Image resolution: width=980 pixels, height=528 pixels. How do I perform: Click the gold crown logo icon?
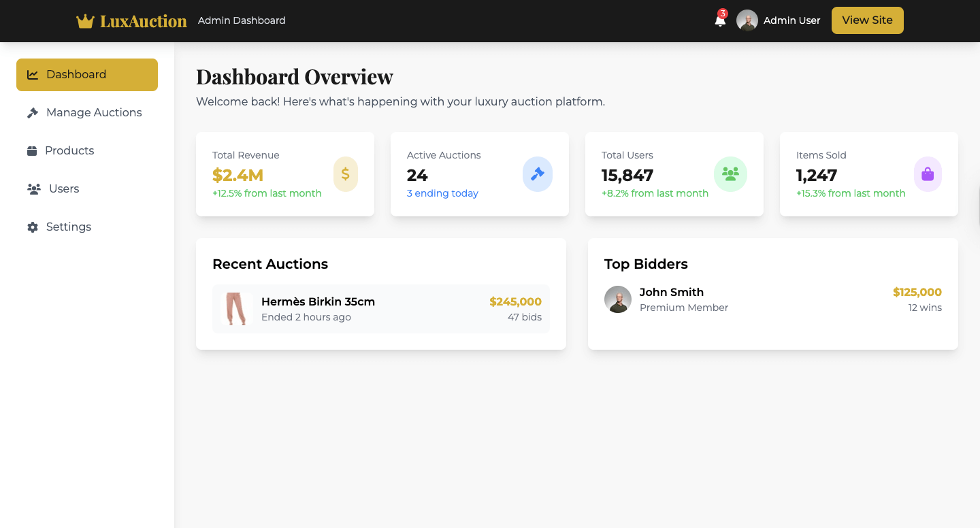85,21
